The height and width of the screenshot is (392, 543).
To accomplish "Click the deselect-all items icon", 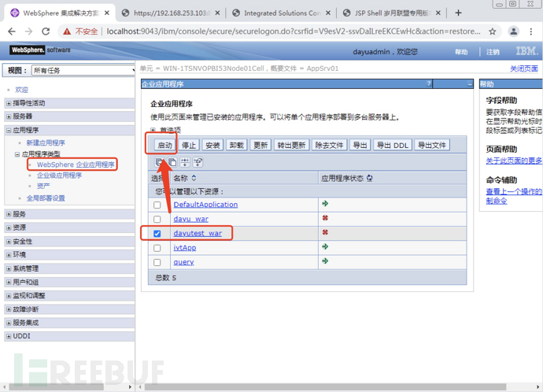I will (172, 162).
